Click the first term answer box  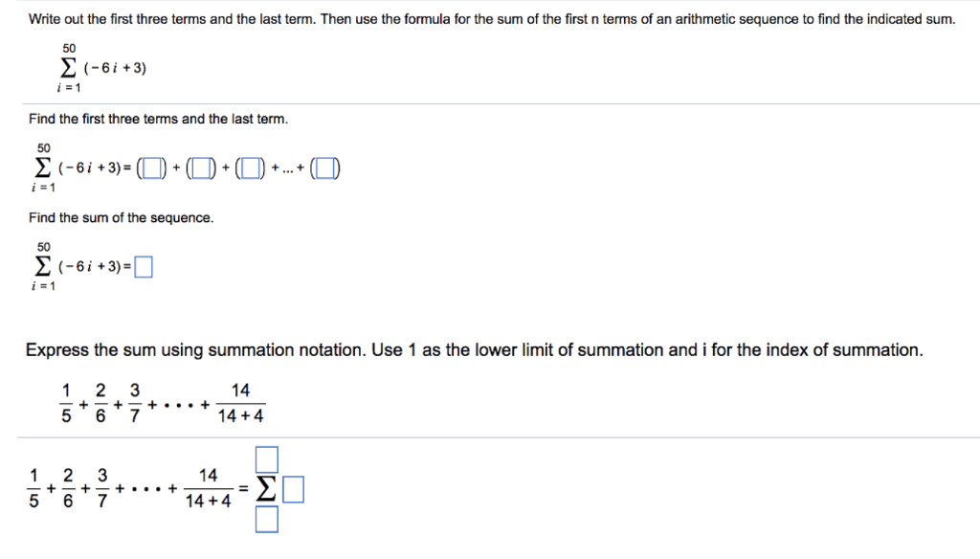pyautogui.click(x=152, y=168)
